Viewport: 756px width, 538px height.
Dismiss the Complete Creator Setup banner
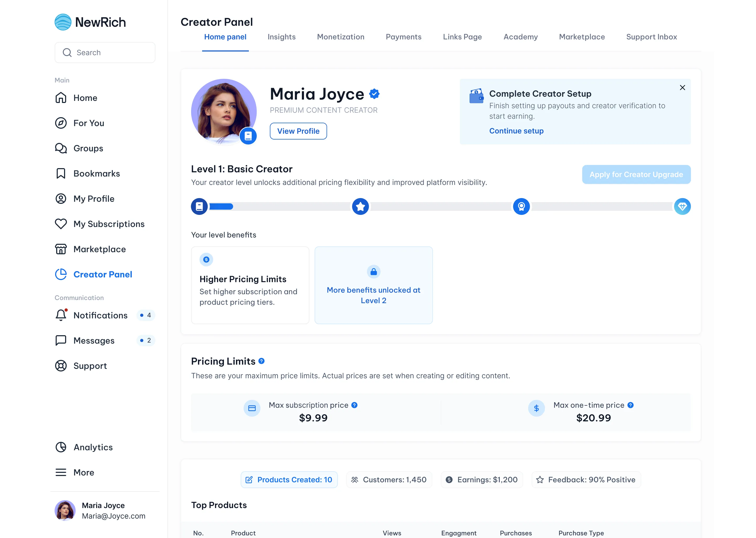tap(682, 87)
